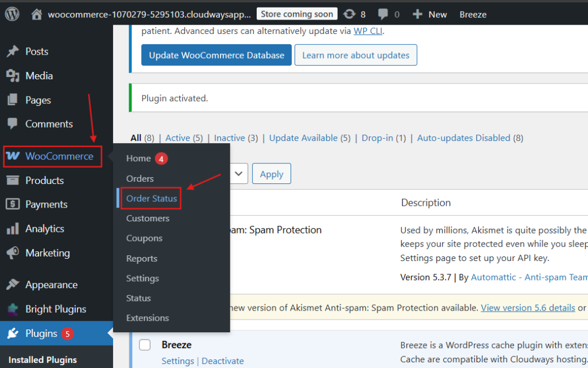Open Payments in the sidebar
Screen dimensions: 588x368
[x=47, y=204]
